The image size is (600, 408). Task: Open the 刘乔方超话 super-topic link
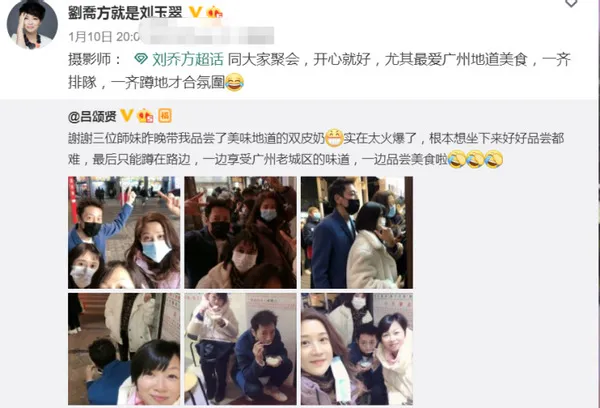coord(188,59)
